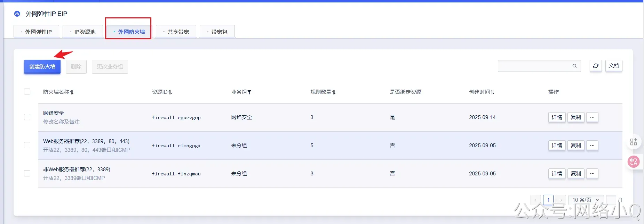Click the refresh list icon
Image resolution: width=644 pixels, height=224 pixels.
(596, 66)
